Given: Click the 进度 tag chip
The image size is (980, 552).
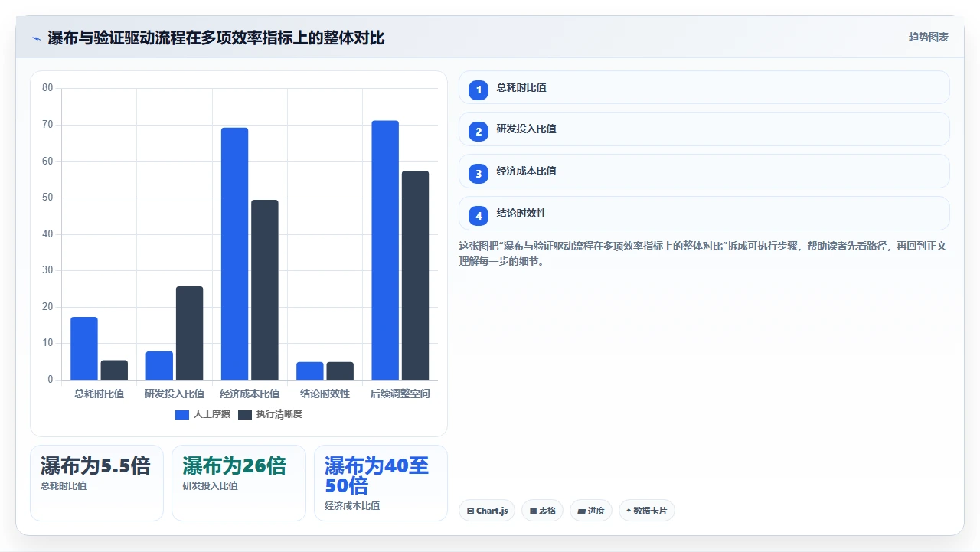Looking at the screenshot, I should pyautogui.click(x=590, y=511).
